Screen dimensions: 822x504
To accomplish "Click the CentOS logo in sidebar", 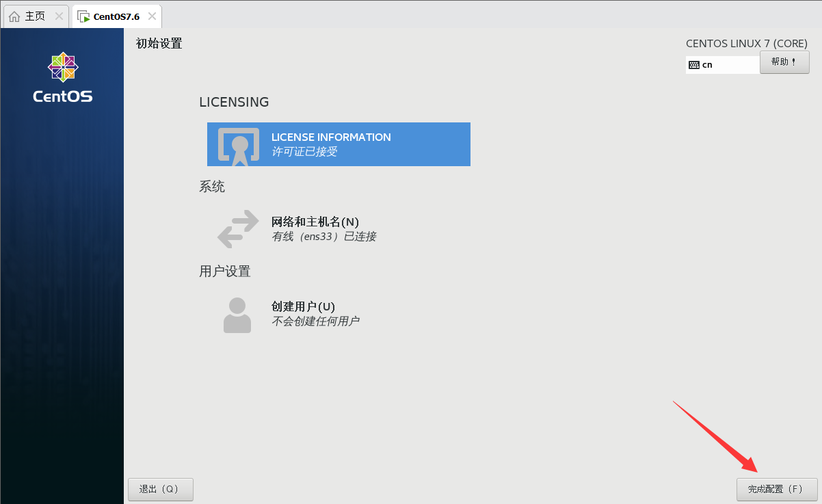I will [63, 77].
